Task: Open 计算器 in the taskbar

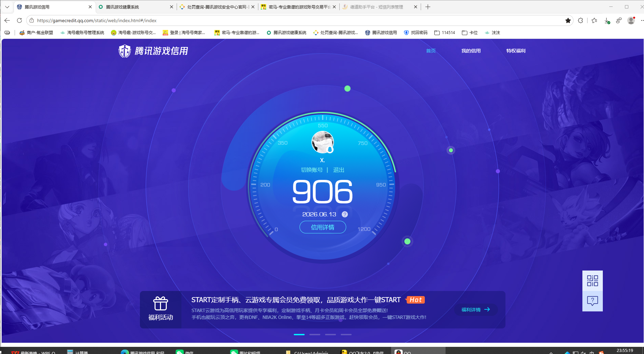Action: 78,352
